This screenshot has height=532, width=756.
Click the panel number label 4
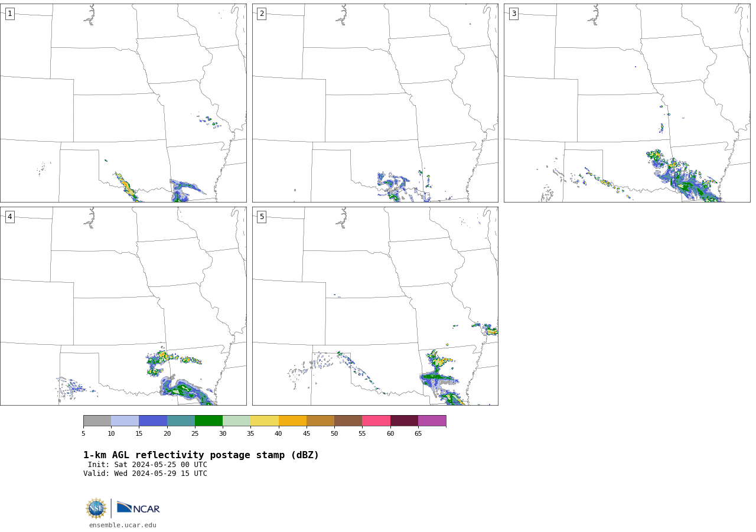(9, 217)
